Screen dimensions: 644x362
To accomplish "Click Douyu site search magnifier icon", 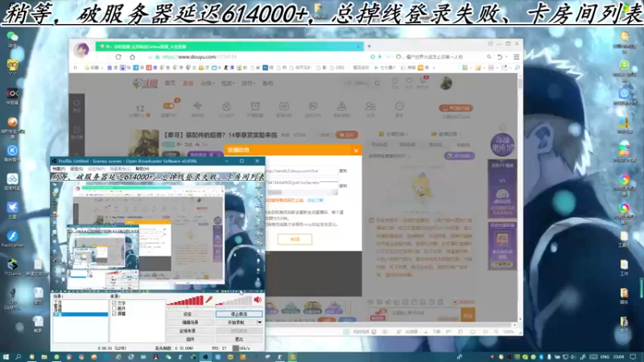I will coord(377,84).
